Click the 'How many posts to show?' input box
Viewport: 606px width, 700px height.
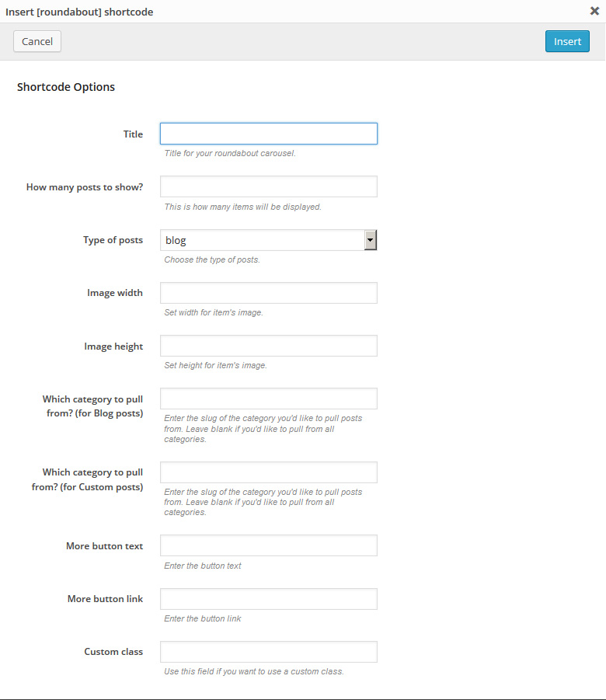tap(268, 186)
